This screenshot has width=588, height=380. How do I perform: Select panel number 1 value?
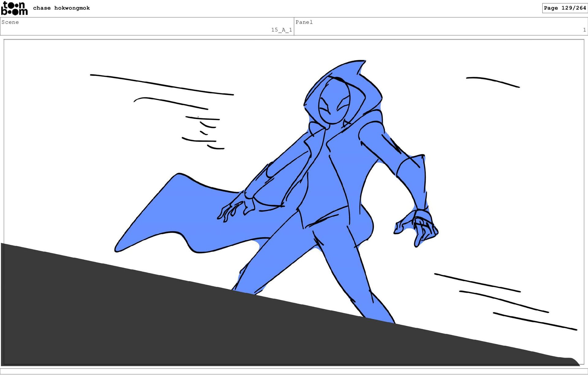[584, 30]
